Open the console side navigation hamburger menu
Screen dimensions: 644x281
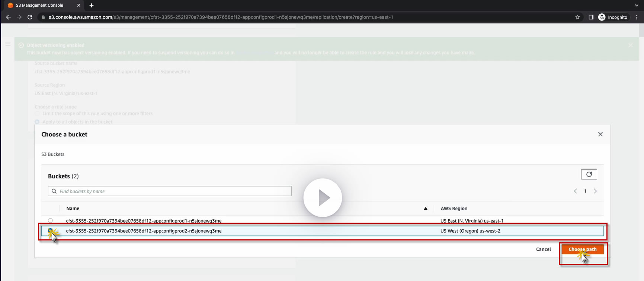7,44
